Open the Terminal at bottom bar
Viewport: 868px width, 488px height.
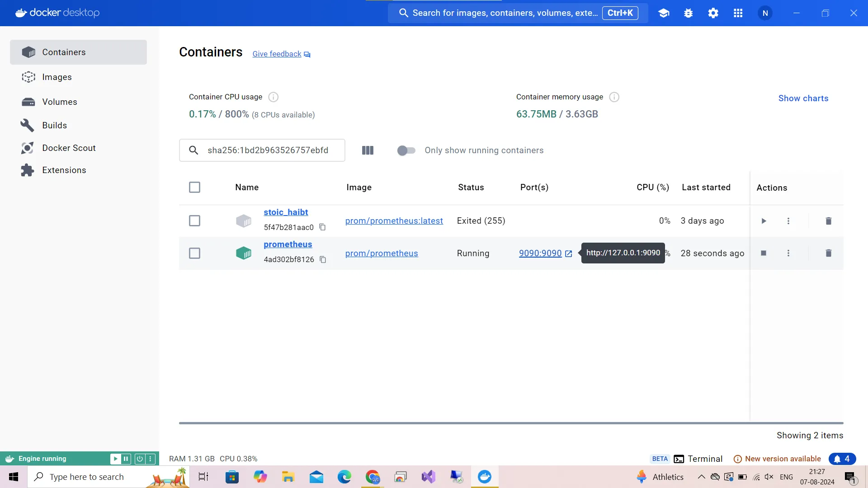[698, 459]
